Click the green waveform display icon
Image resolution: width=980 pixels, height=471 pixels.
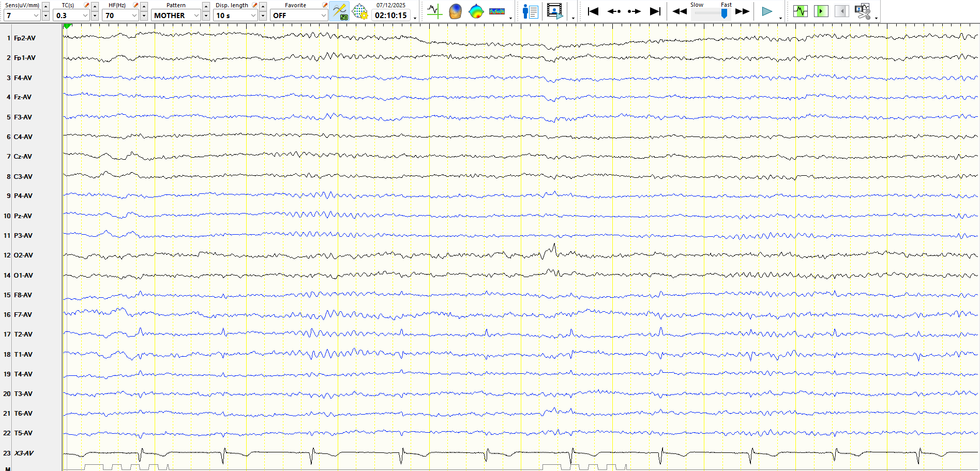[x=800, y=11]
